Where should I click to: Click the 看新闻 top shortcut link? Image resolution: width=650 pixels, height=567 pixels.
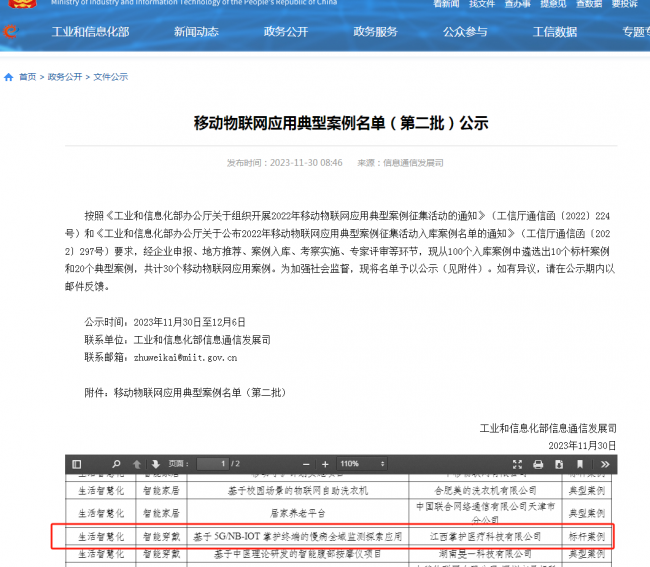click(x=446, y=4)
